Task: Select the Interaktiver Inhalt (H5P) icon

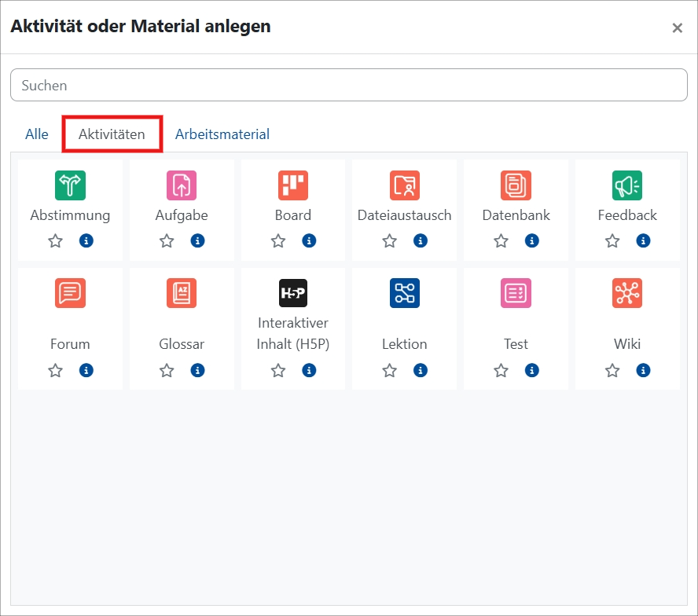Action: [292, 293]
